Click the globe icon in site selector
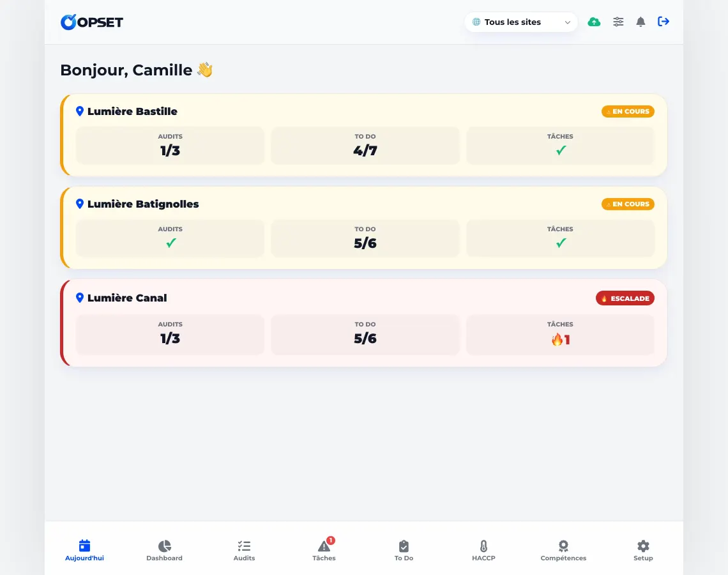Image resolution: width=728 pixels, height=575 pixels. coord(476,22)
